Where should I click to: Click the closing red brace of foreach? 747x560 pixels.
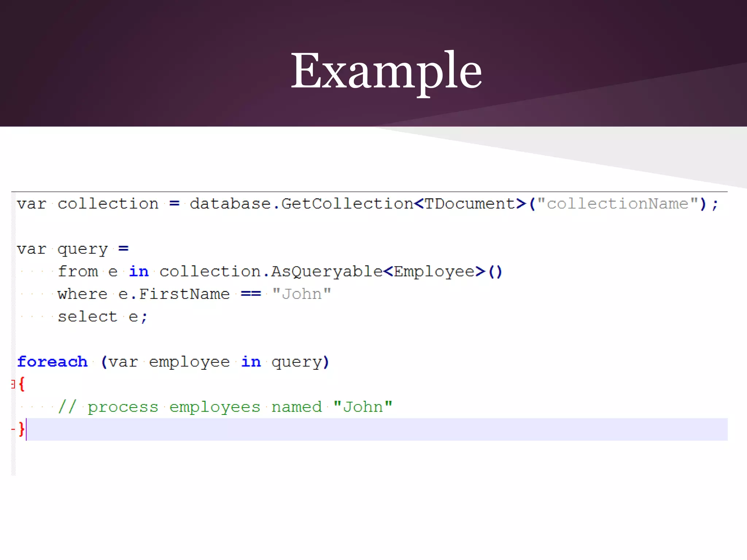pyautogui.click(x=22, y=429)
